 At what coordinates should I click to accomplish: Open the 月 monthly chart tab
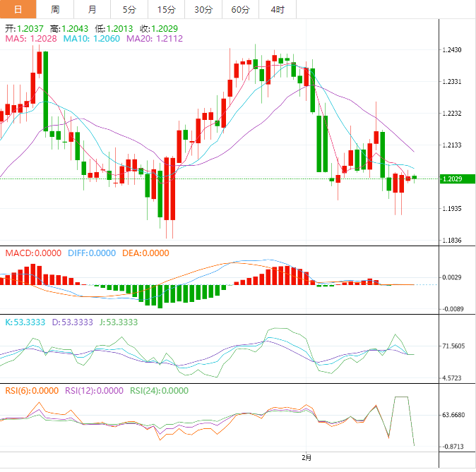(x=93, y=9)
